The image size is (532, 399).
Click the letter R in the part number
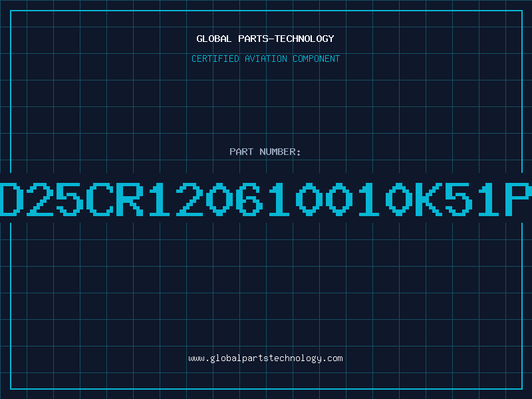tap(130, 199)
